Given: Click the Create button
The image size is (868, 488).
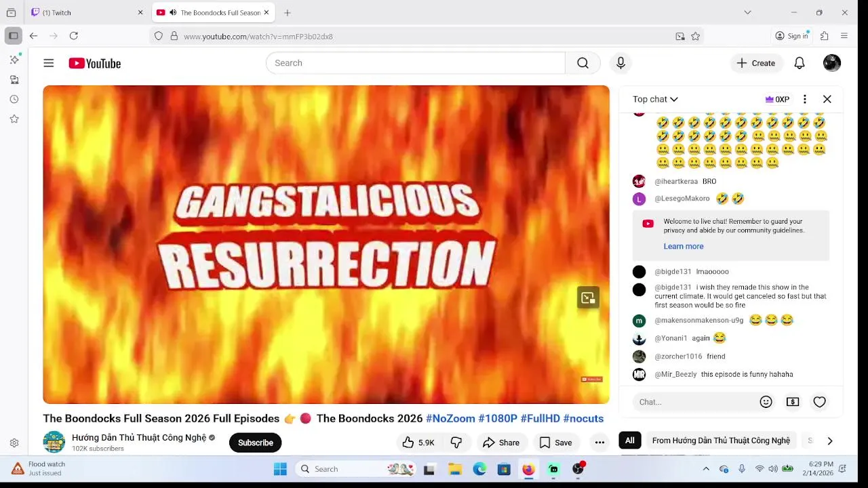Looking at the screenshot, I should click(x=756, y=63).
